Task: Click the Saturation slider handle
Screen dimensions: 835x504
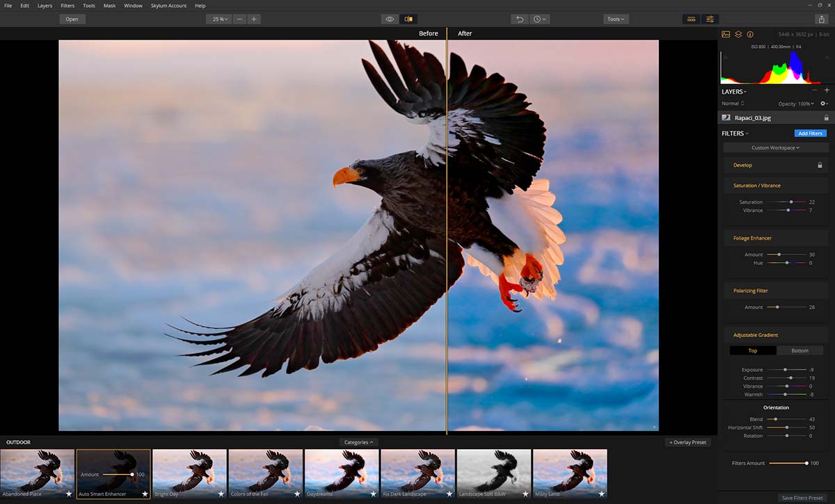Action: tap(791, 202)
